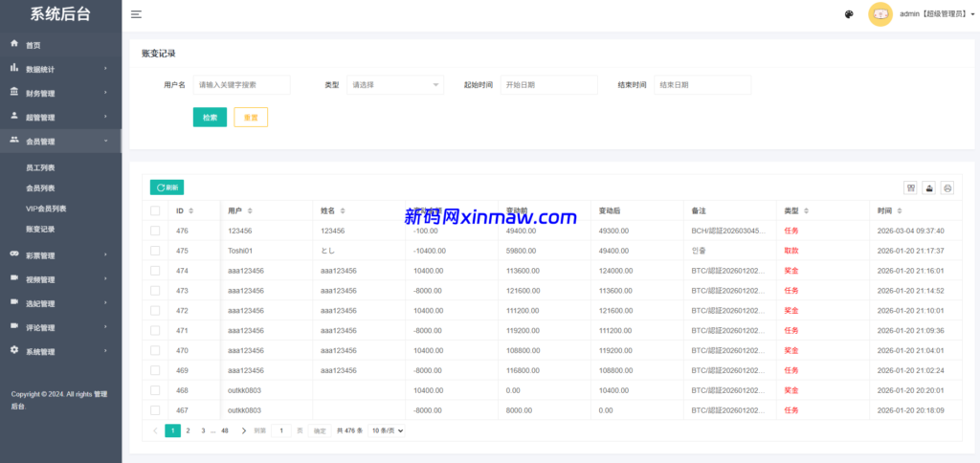The height and width of the screenshot is (463, 980).
Task: Sort by the 类型 column arrows
Action: tap(806, 210)
